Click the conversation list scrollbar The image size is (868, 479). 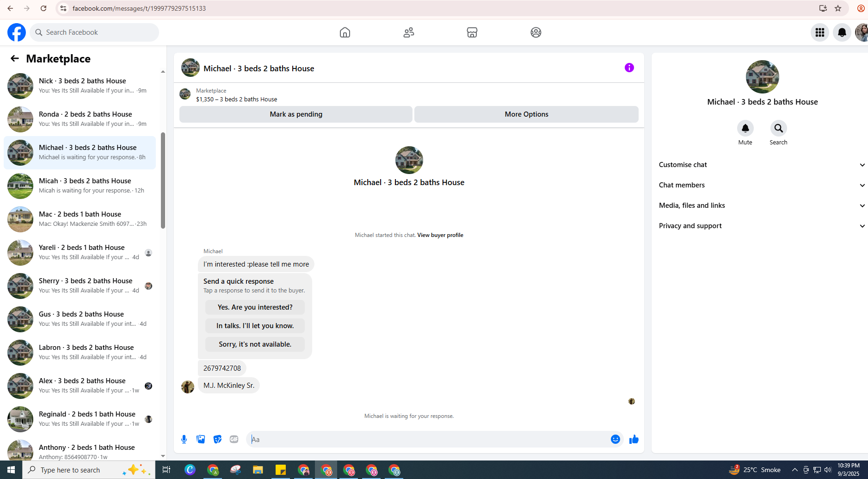tap(163, 180)
